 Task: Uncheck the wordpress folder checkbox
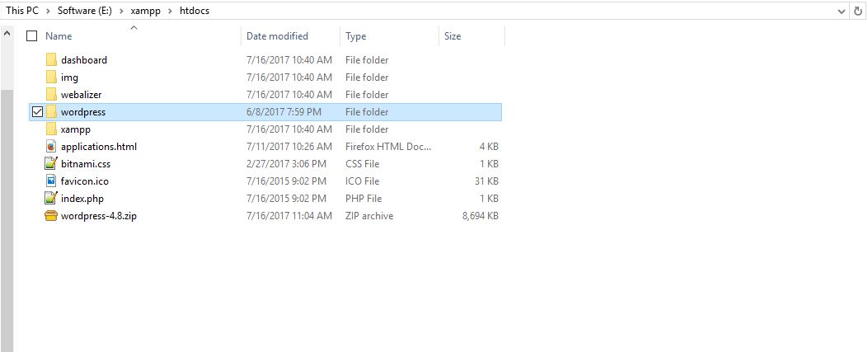point(37,112)
